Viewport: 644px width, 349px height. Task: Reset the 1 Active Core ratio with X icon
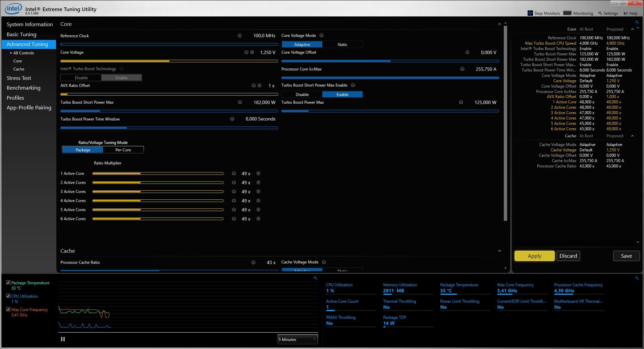point(258,173)
